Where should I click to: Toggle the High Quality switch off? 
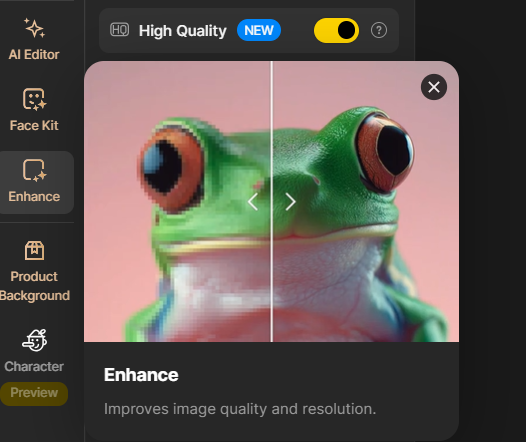point(336,30)
